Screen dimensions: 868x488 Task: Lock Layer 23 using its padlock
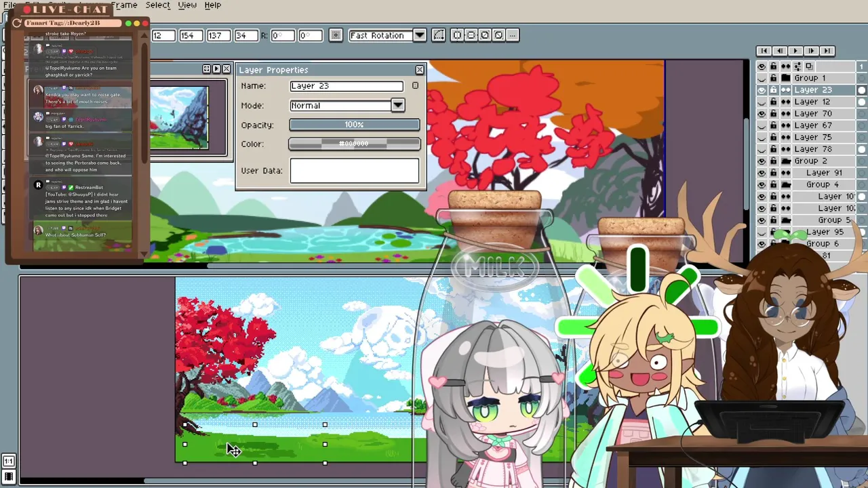click(774, 90)
